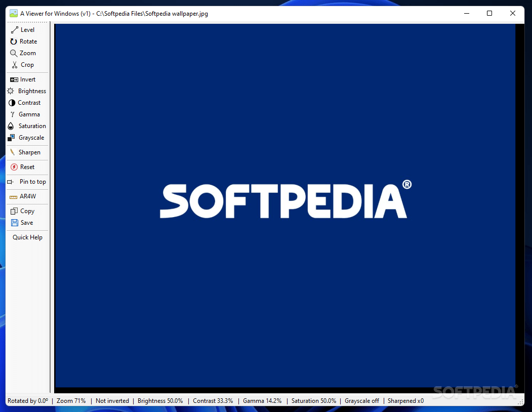Toggle Invert colors label
532x412 pixels.
pos(27,79)
